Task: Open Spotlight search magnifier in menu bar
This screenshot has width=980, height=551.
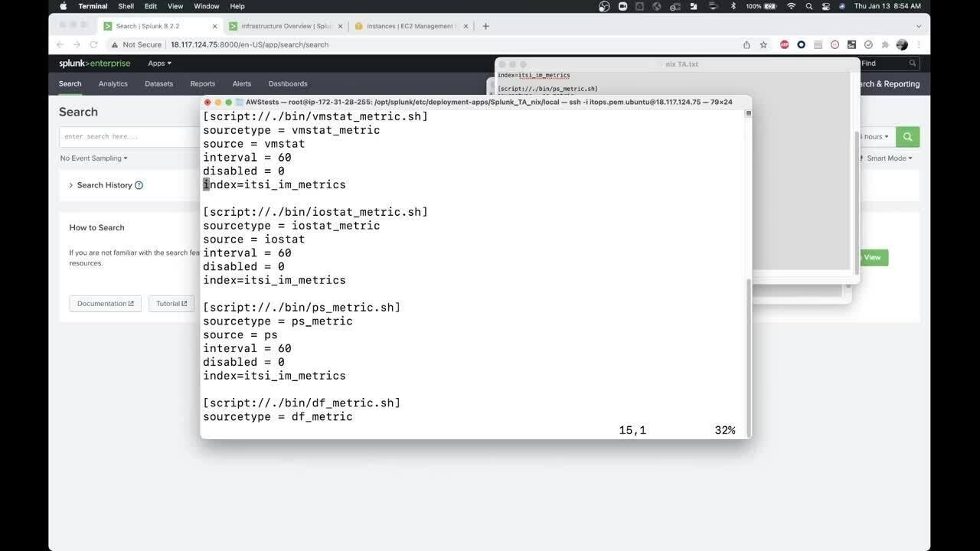Action: 809,6
